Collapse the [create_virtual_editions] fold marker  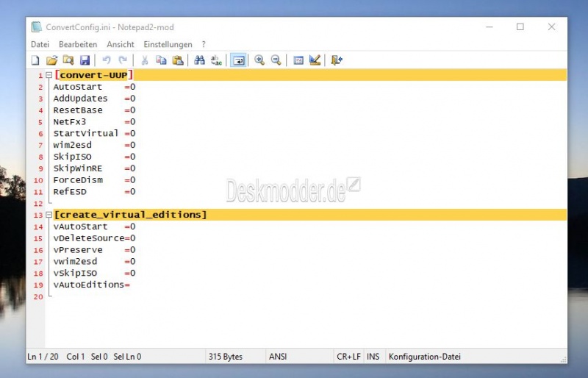[49, 215]
